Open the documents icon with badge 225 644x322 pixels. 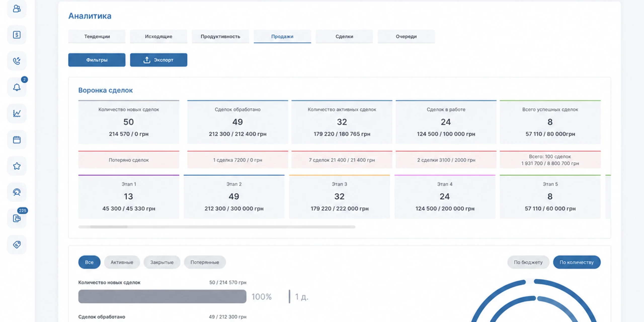click(x=17, y=218)
